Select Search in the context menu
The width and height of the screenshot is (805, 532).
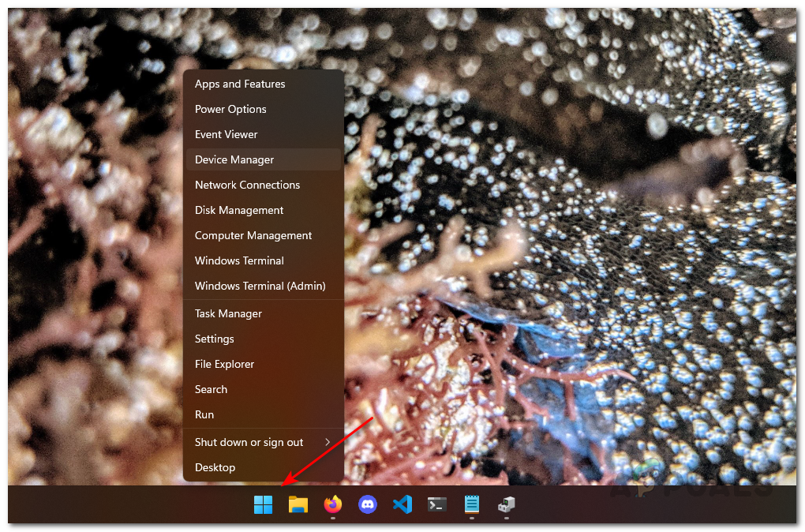click(x=264, y=389)
